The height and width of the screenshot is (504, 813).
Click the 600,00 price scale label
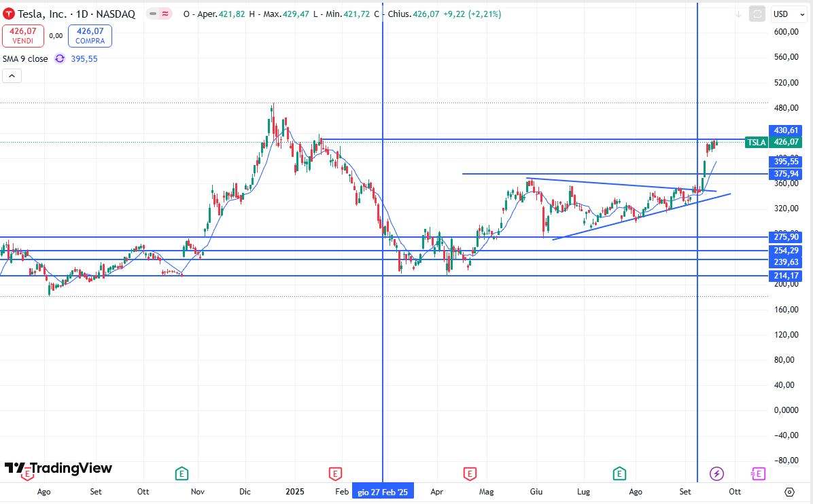click(x=786, y=32)
